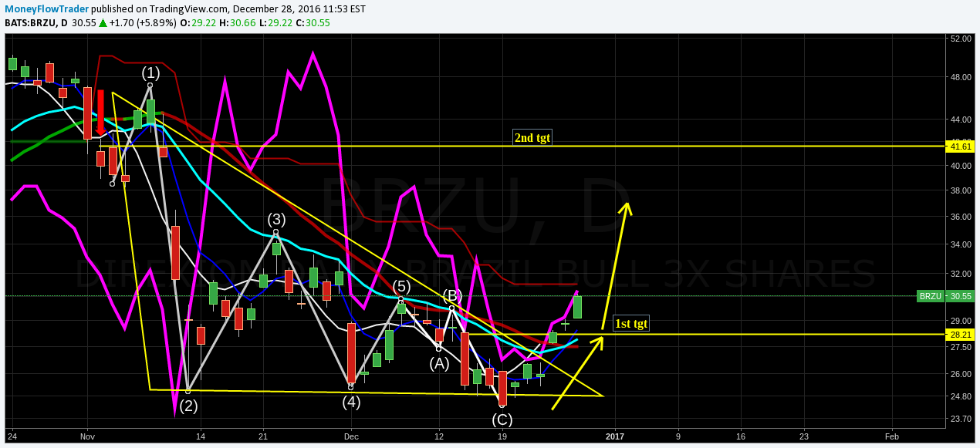The width and height of the screenshot is (980, 448).
Task: Click the 'Dec' date axis label
Action: (x=351, y=436)
